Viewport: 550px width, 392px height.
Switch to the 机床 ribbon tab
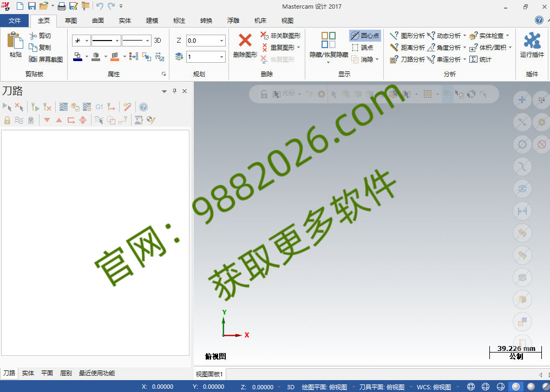point(260,21)
